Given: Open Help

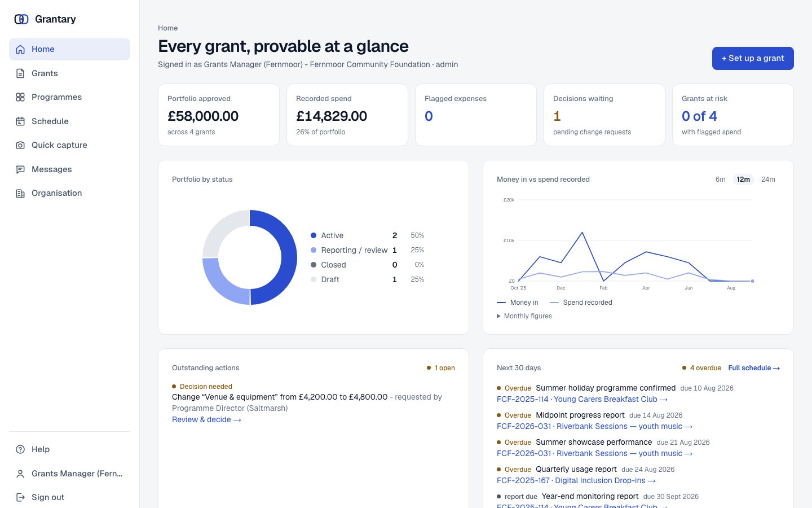Looking at the screenshot, I should pos(69,449).
